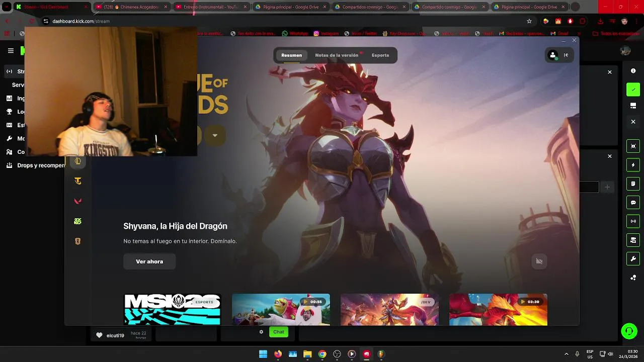644x362 pixels.
Task: Close the upper Kick dashboard panel
Action: 610,72
